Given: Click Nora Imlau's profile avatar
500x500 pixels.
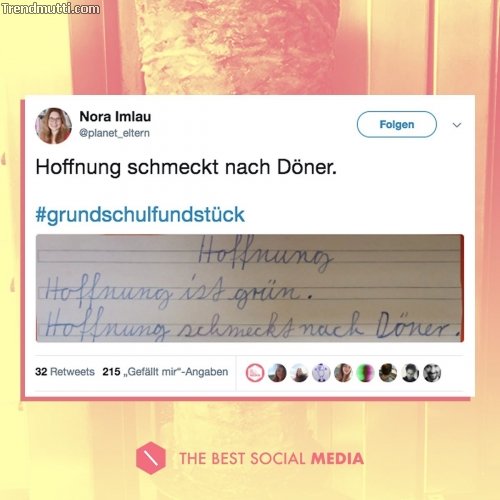Looking at the screenshot, I should (53, 126).
